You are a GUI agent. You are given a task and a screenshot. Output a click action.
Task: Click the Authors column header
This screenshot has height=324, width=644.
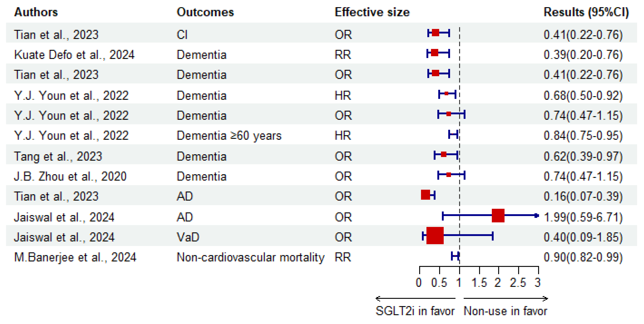tap(36, 12)
